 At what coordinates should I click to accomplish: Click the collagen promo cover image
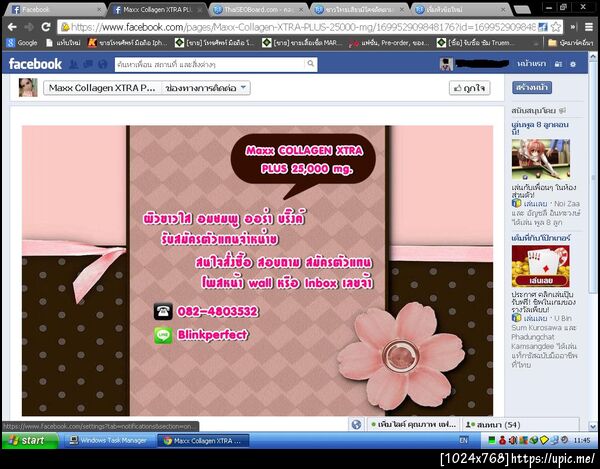click(257, 270)
